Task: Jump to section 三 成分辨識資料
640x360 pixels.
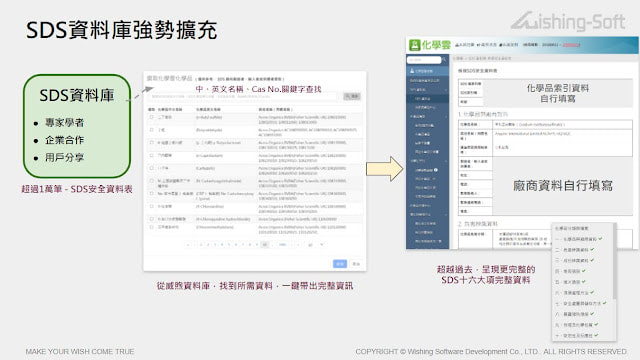Action: (x=575, y=260)
